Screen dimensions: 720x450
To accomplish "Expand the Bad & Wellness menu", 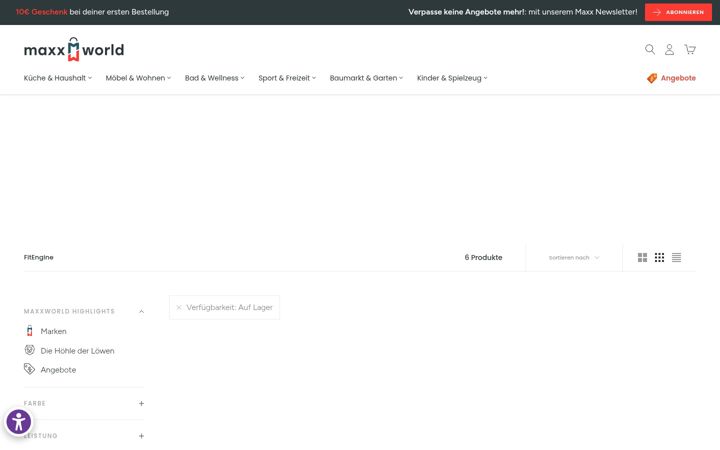I will point(214,78).
